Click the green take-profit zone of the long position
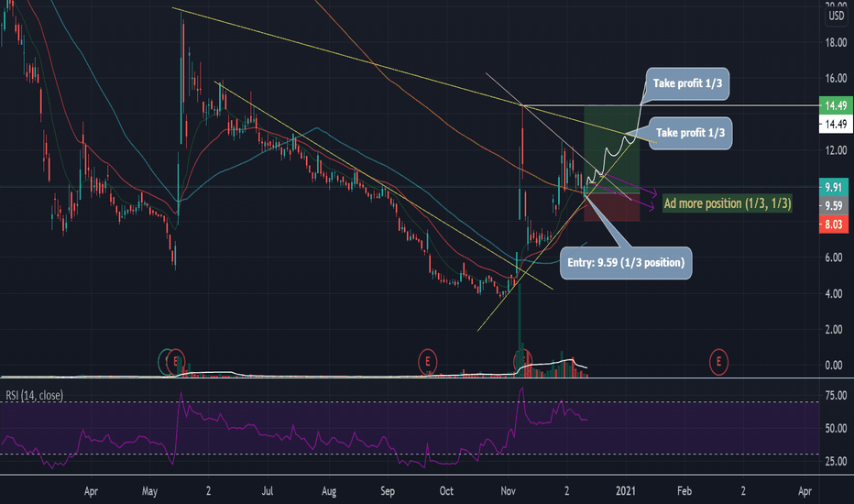The width and height of the screenshot is (854, 504). 611,149
